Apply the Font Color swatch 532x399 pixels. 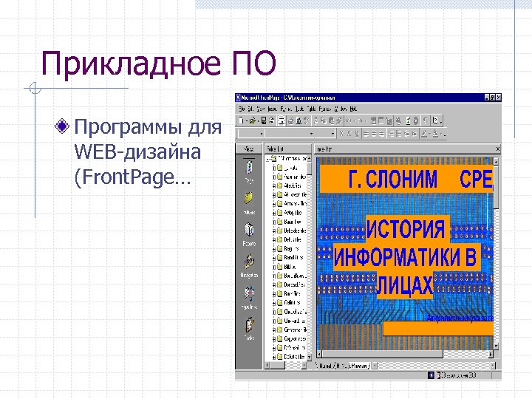tap(435, 134)
